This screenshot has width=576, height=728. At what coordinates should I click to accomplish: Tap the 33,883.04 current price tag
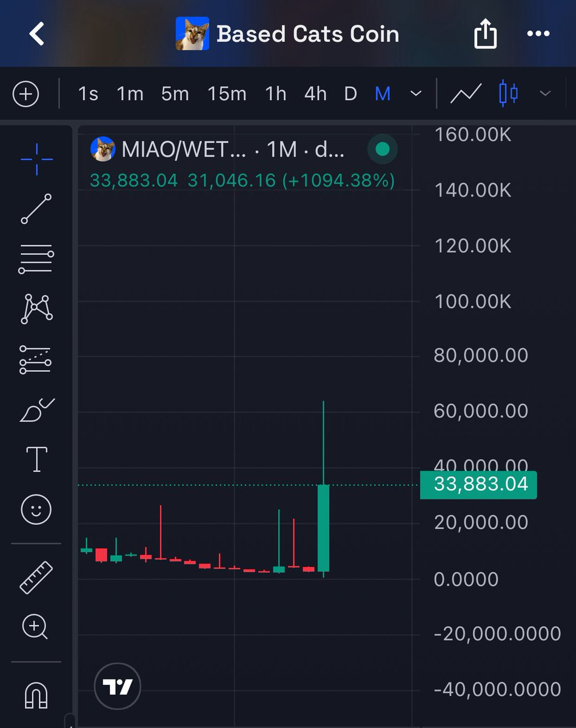click(x=478, y=485)
